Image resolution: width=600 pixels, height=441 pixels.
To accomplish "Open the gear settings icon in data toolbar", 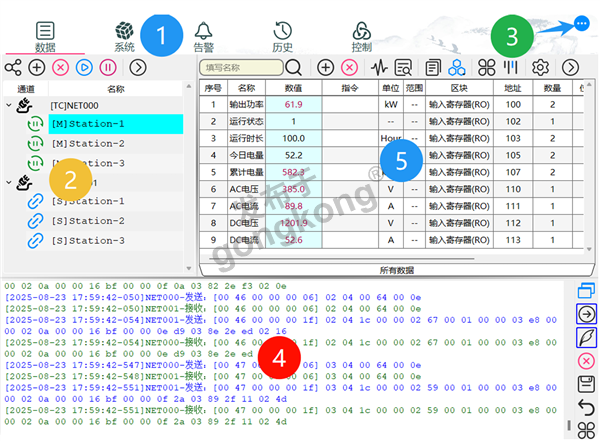I will click(541, 67).
